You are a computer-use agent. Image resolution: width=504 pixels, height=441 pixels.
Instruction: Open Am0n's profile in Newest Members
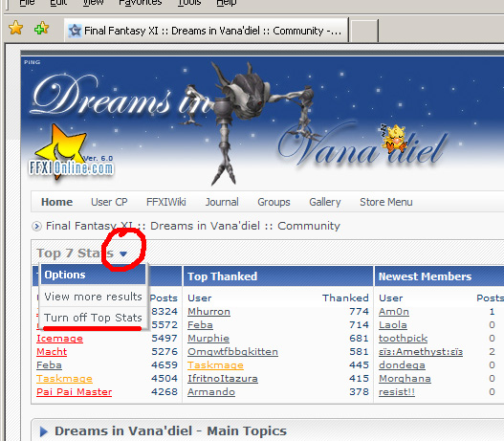click(394, 312)
